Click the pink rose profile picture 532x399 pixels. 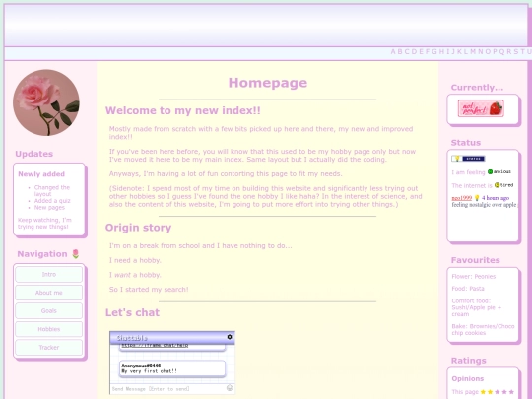pyautogui.click(x=46, y=102)
